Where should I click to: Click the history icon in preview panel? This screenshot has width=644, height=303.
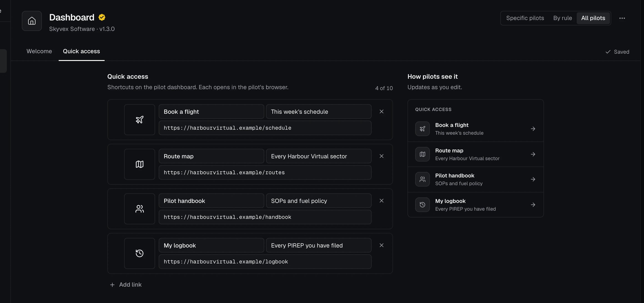(x=423, y=205)
